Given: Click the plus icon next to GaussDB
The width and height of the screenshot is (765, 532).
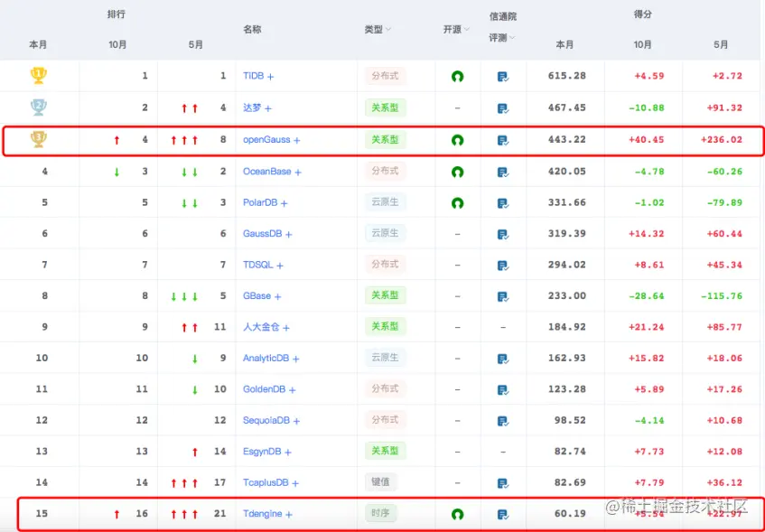Looking at the screenshot, I should click(289, 235).
